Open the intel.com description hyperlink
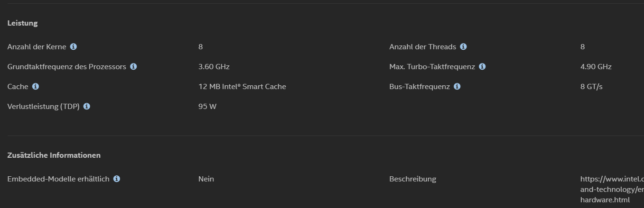 point(612,190)
